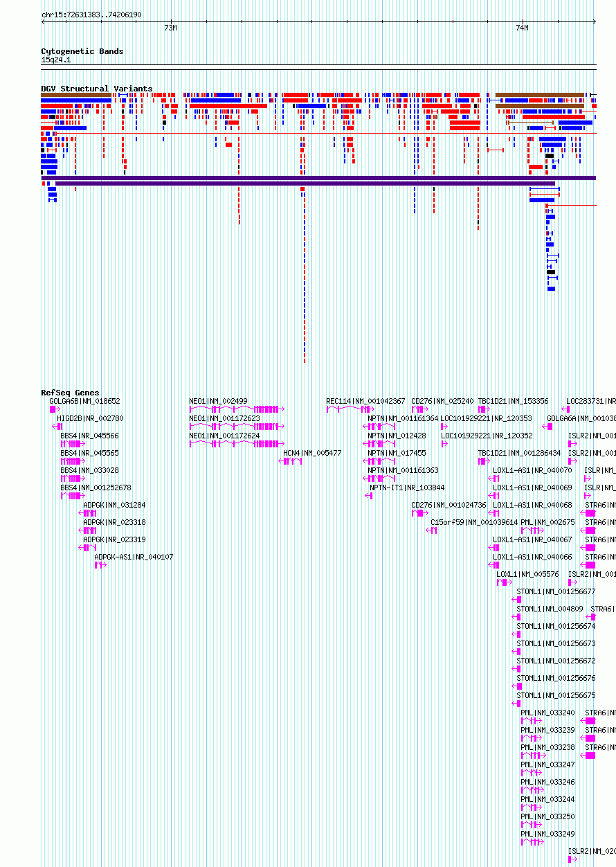Click the PML|NM_033244 transcript label
Viewport: 616px width, 867px height.
[547, 799]
